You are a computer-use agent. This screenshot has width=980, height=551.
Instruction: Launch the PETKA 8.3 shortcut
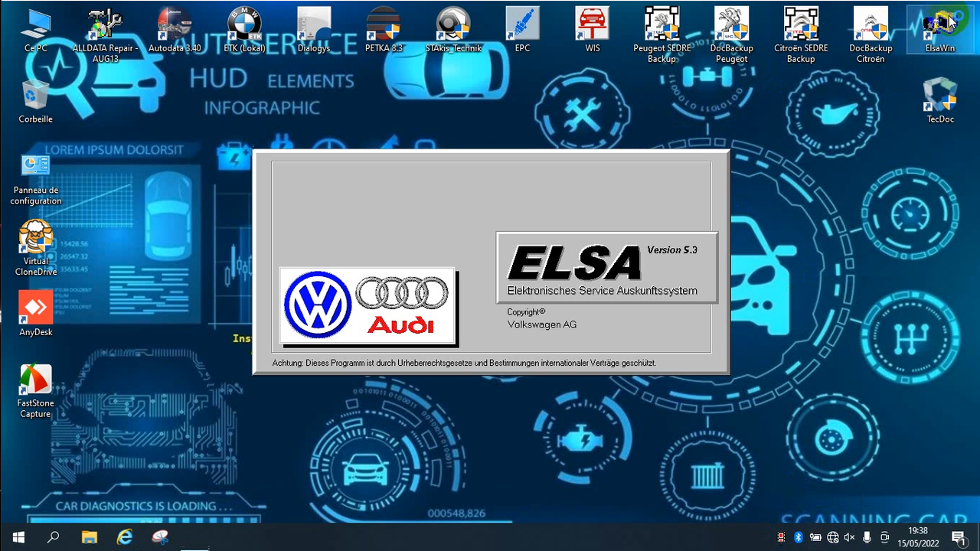click(x=384, y=31)
